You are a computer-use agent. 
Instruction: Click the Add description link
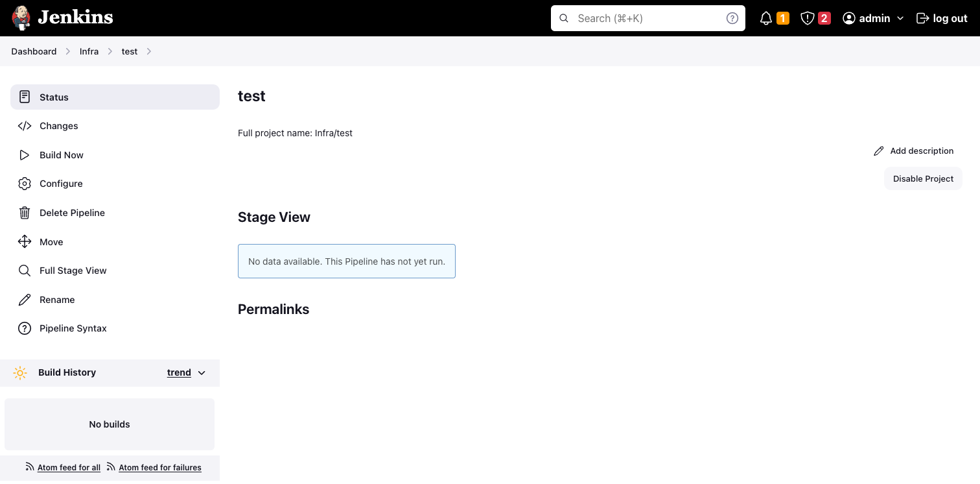coord(921,151)
